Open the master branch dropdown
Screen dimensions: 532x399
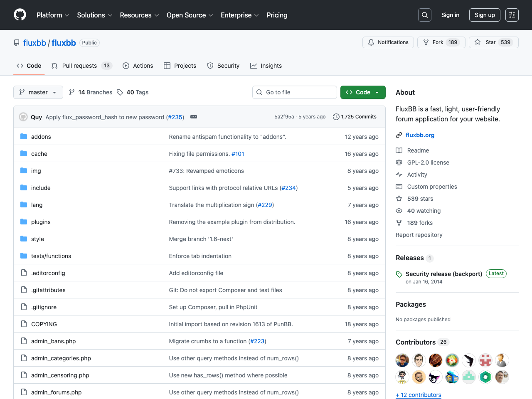point(38,92)
